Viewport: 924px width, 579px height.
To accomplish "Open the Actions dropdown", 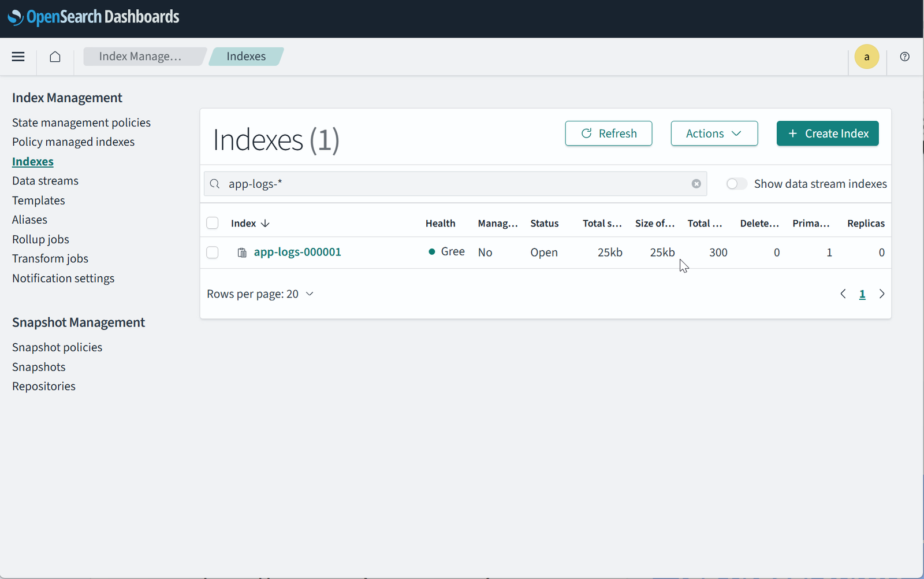I will (x=714, y=133).
